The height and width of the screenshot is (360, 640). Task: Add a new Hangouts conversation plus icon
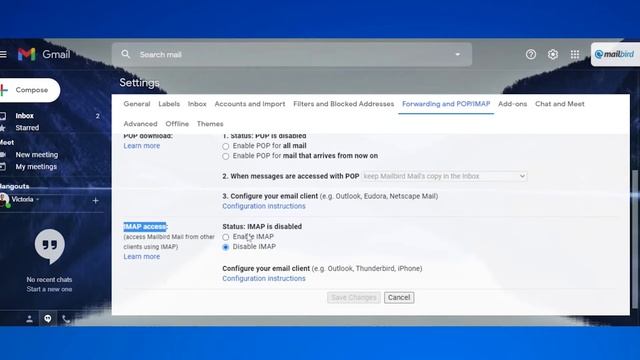[x=95, y=201]
